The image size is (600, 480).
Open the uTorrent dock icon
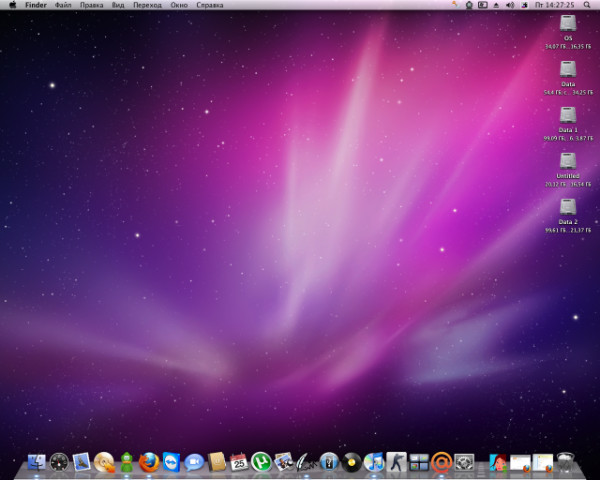click(261, 462)
